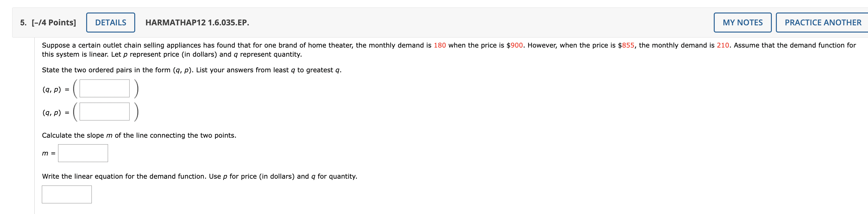Click the [-/4 Points] score indicator
Screen dimensions: 868x214
click(54, 22)
